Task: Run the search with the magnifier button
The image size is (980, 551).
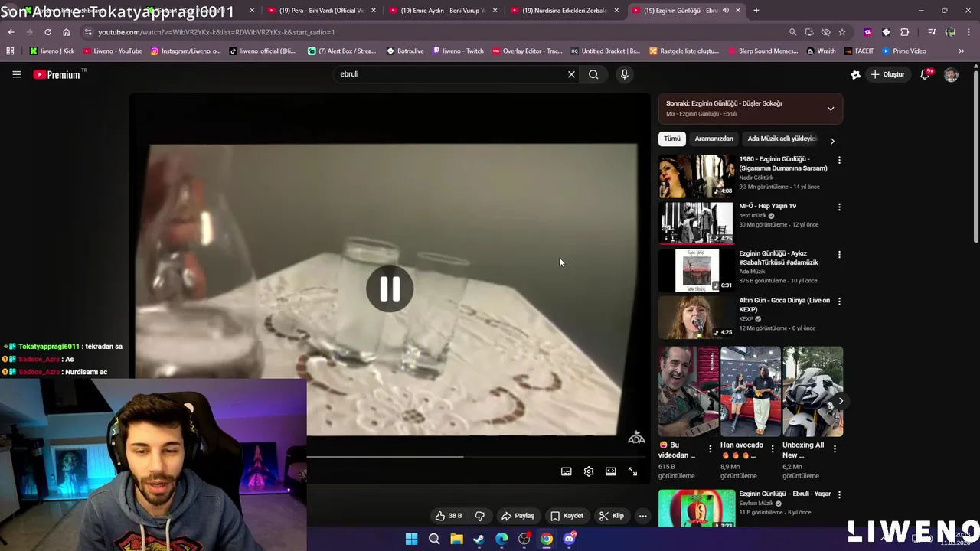Action: 593,74
